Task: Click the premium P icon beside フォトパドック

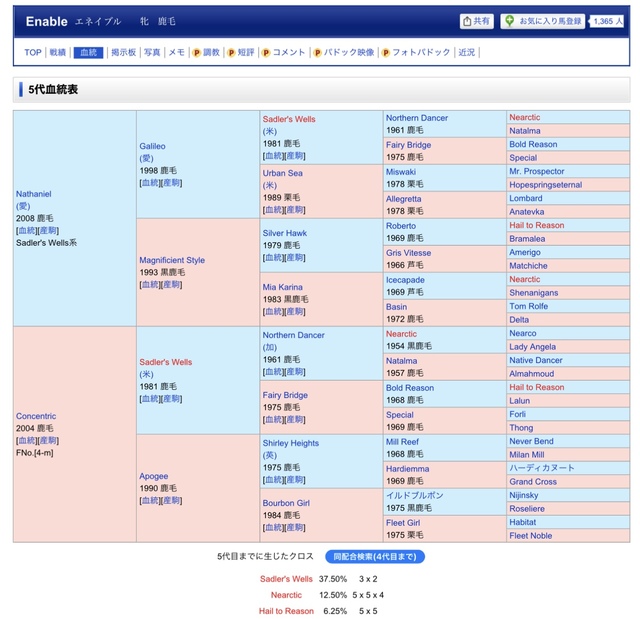Action: (385, 53)
